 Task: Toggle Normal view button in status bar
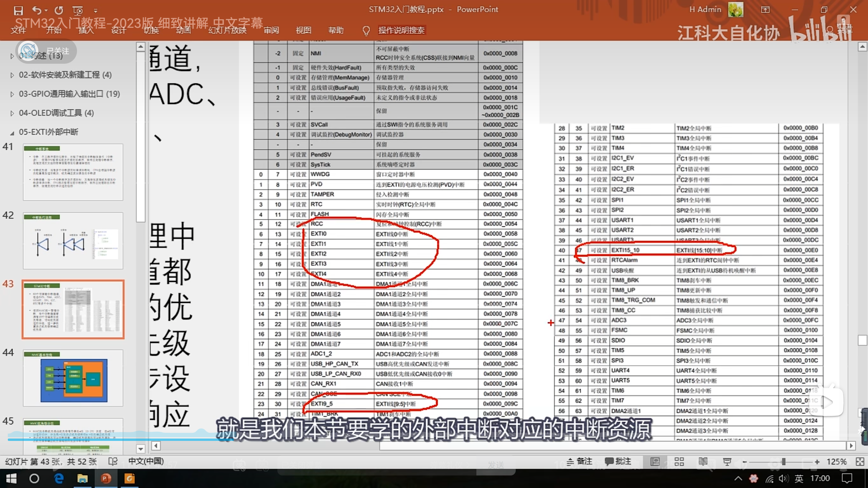pos(655,462)
